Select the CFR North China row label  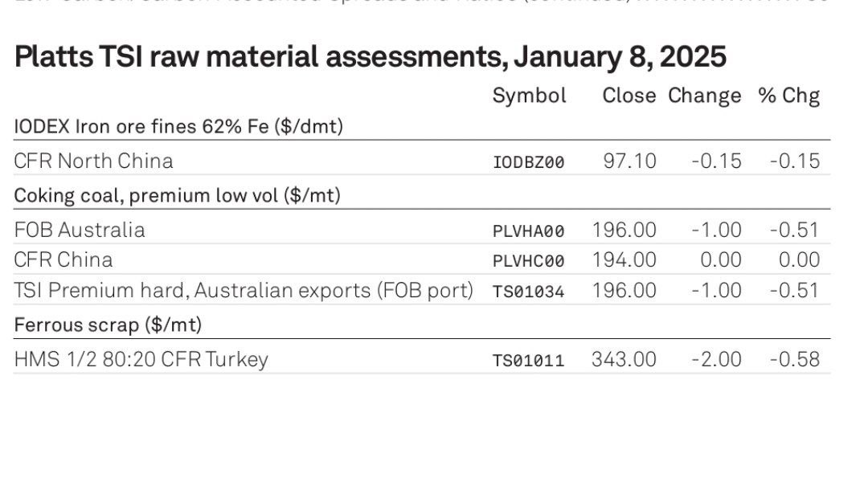pos(93,161)
